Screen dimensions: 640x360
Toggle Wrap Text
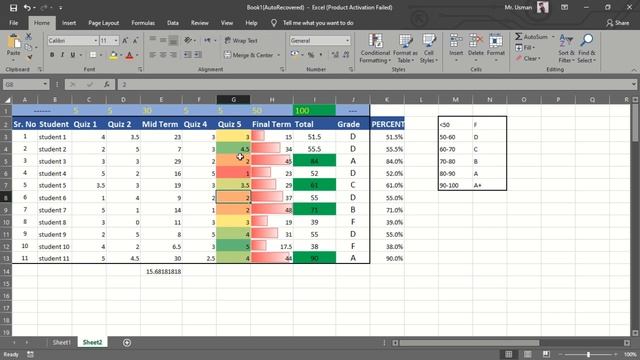point(241,40)
